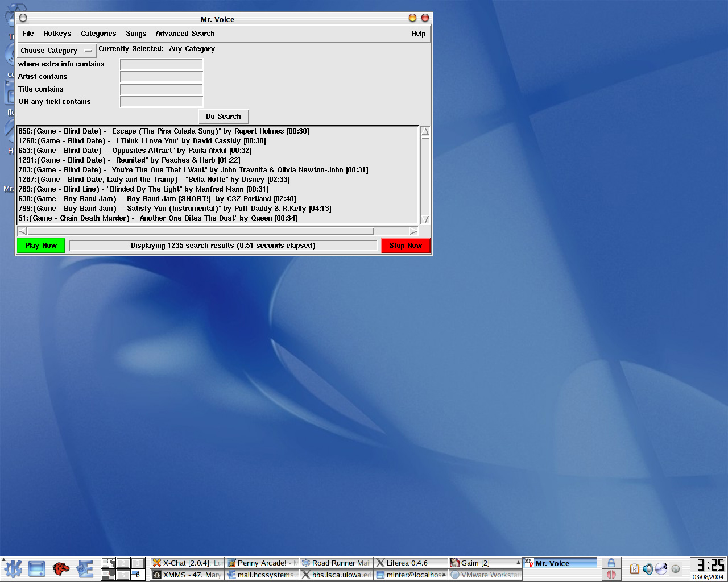Viewport: 728px width, 582px height.
Task: Click the green Play Now button
Action: click(41, 246)
